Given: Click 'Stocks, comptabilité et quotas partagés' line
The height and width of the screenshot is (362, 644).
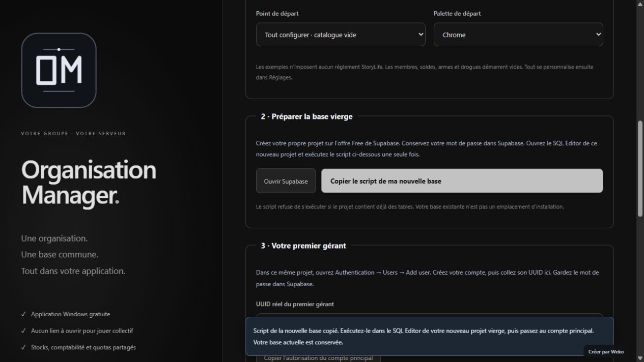Looking at the screenshot, I should tap(83, 347).
